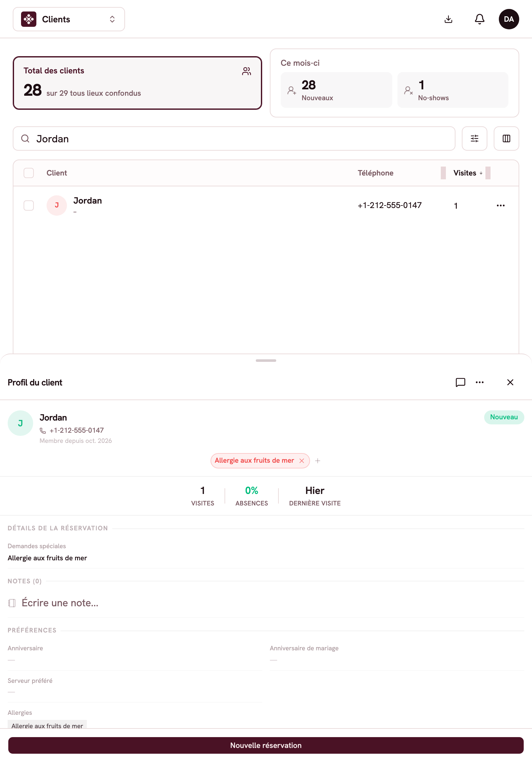Add a new tag with plus icon
This screenshot has height=762, width=532.
pyautogui.click(x=317, y=461)
